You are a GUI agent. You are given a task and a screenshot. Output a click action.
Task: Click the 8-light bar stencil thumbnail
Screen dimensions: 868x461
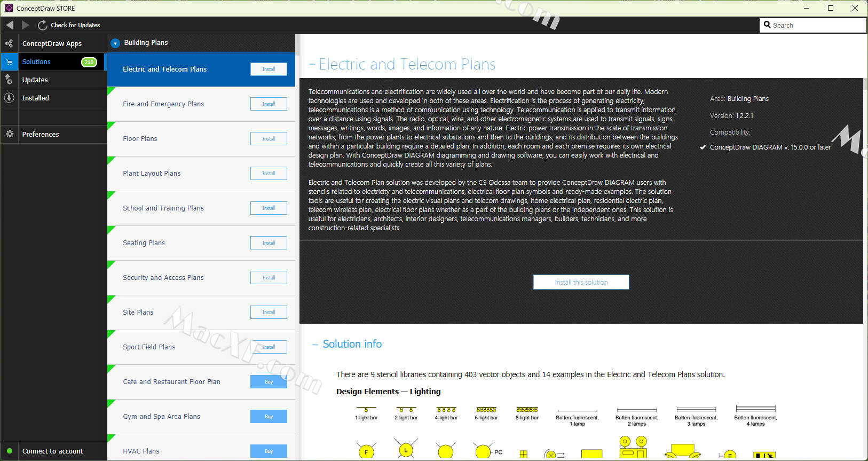point(527,410)
